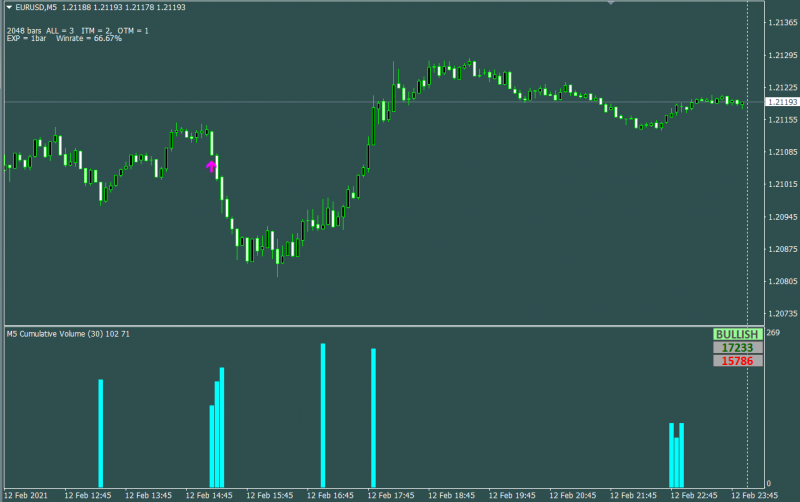Click the chart shift triangle marker at top

[x=610, y=3]
